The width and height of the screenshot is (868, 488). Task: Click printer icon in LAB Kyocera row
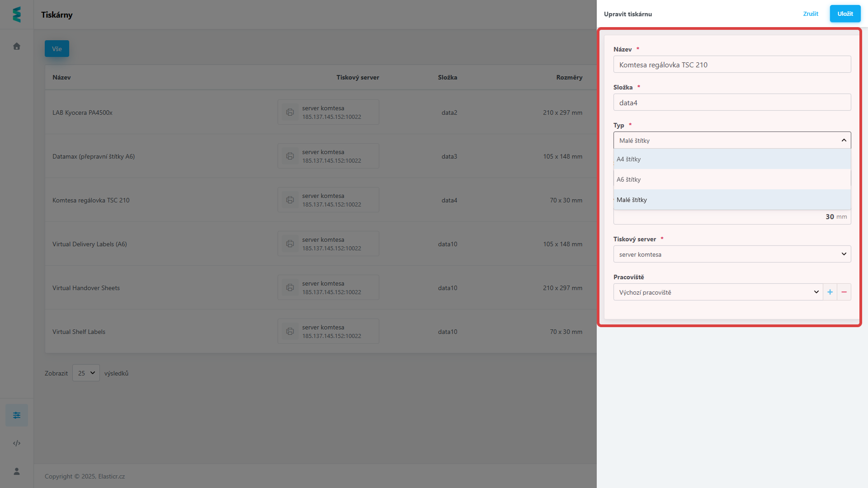tap(290, 112)
